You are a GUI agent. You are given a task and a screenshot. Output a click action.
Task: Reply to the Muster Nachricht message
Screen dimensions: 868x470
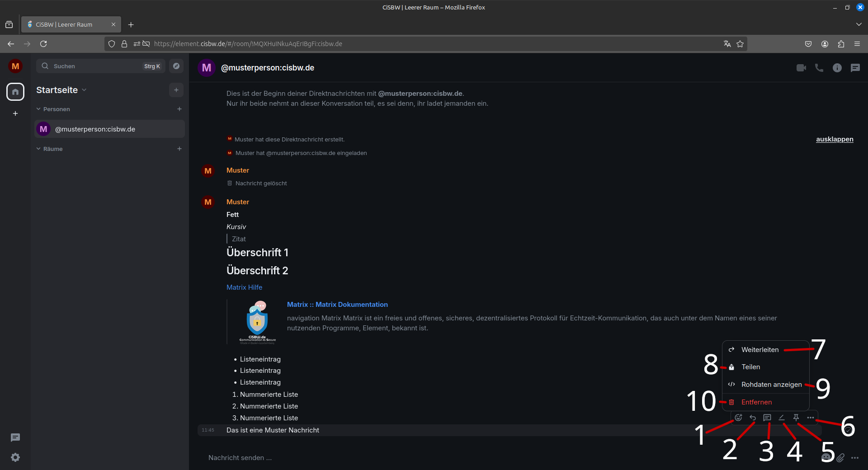753,418
